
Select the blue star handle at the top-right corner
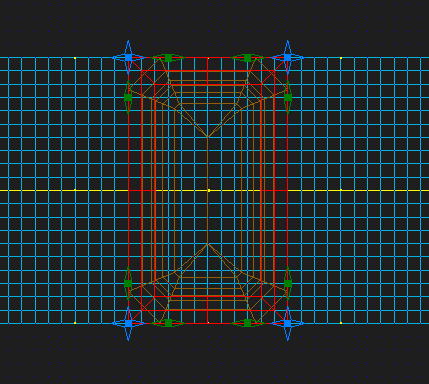(288, 58)
